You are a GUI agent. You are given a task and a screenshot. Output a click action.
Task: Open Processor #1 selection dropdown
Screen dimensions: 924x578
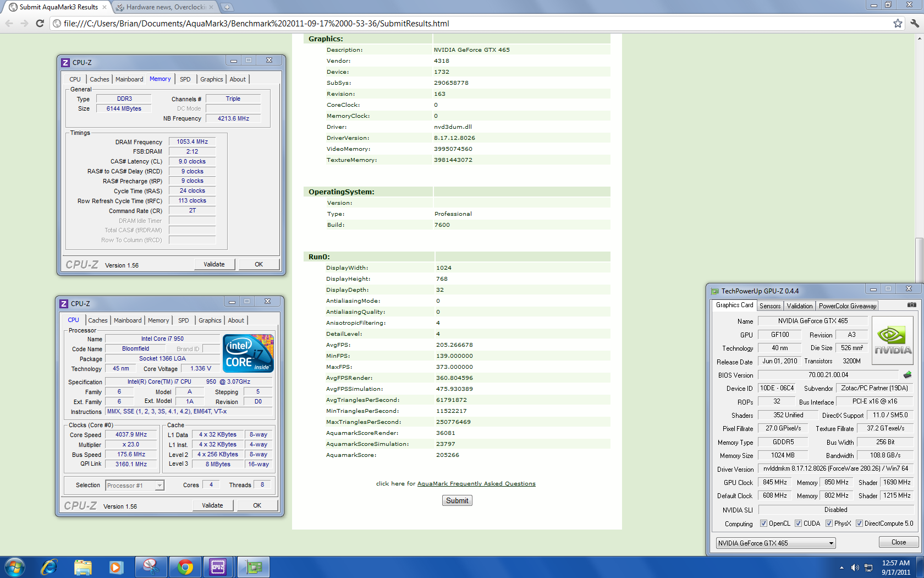click(x=135, y=486)
